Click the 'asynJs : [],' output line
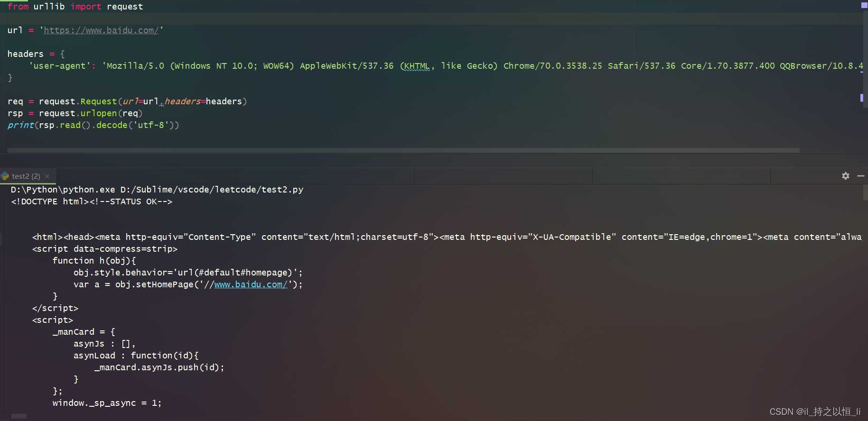This screenshot has width=868, height=421. click(x=104, y=344)
